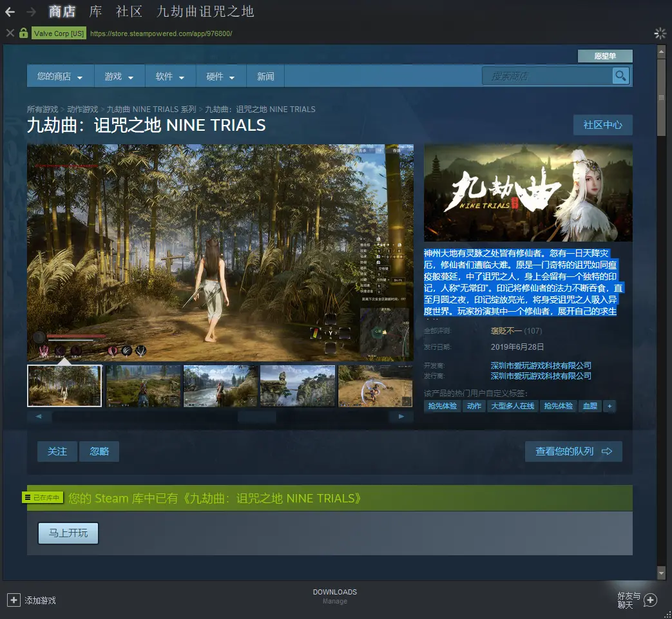Select the bamboo forest screenshot thumbnail
672x619 pixels.
[x=64, y=386]
